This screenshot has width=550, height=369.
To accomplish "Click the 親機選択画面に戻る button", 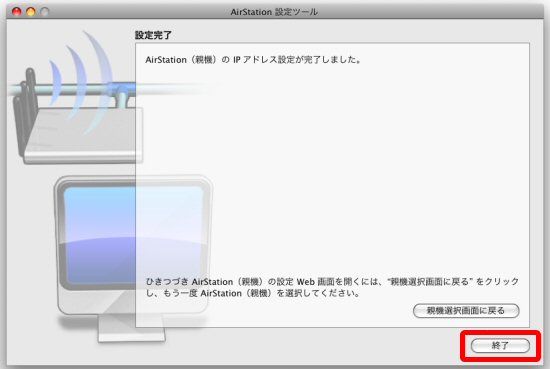I will (466, 310).
